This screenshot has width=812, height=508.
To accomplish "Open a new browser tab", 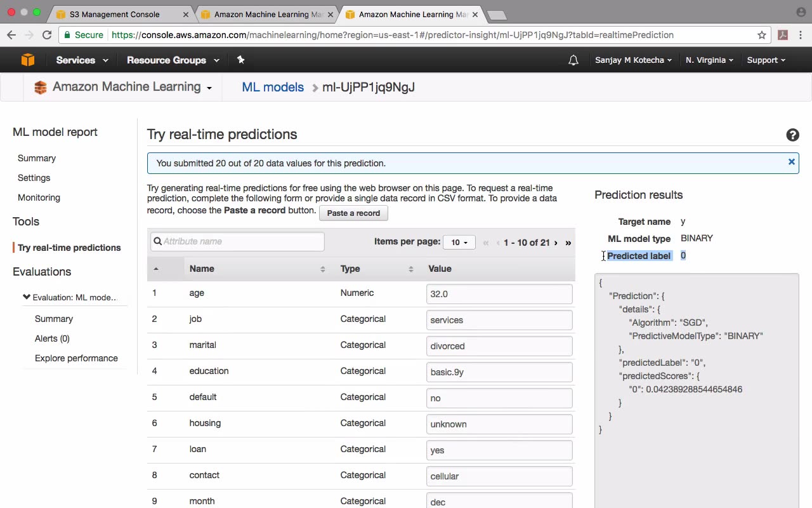I will coord(497,15).
